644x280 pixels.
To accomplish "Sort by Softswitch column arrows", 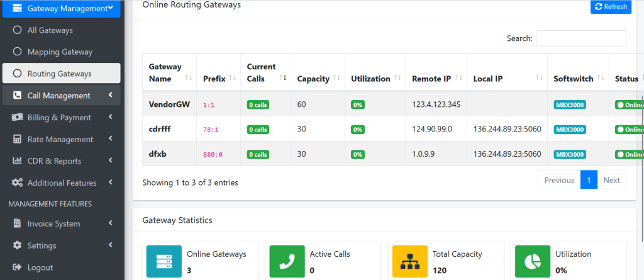I will point(601,78).
